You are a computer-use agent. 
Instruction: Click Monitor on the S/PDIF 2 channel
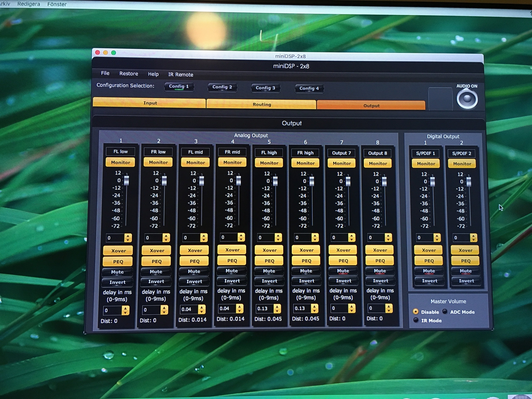click(x=462, y=164)
